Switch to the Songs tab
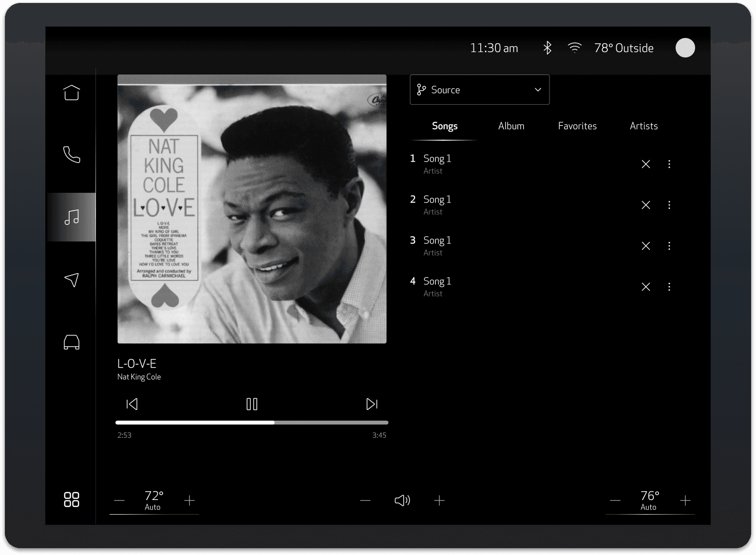Viewport: 756px width, 555px height. pos(445,126)
